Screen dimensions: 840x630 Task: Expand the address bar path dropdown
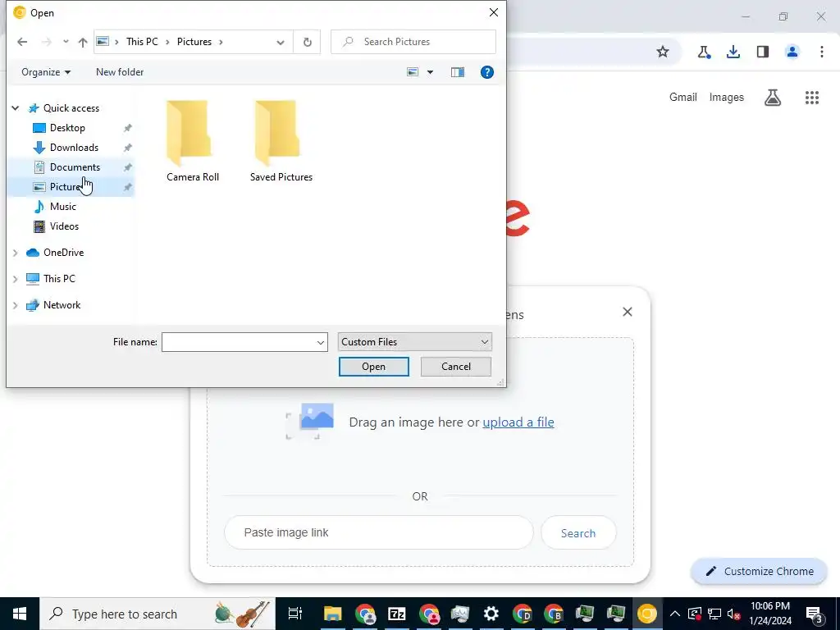click(x=281, y=42)
